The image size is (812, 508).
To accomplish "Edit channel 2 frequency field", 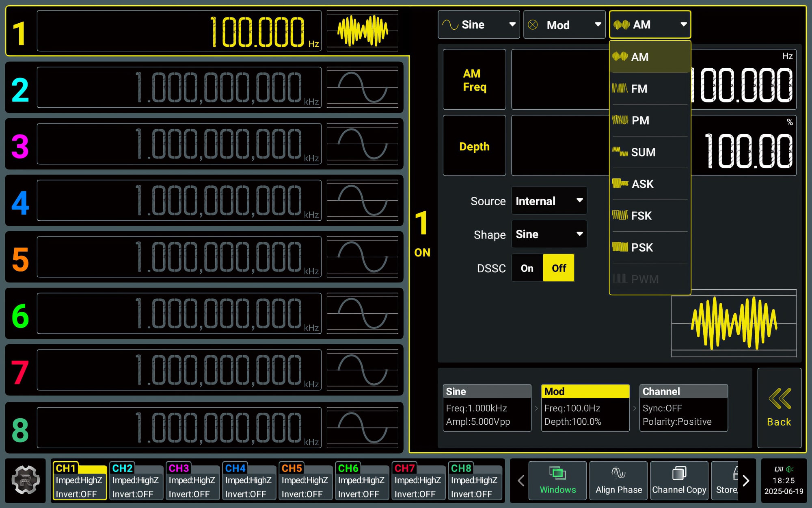I will [179, 87].
